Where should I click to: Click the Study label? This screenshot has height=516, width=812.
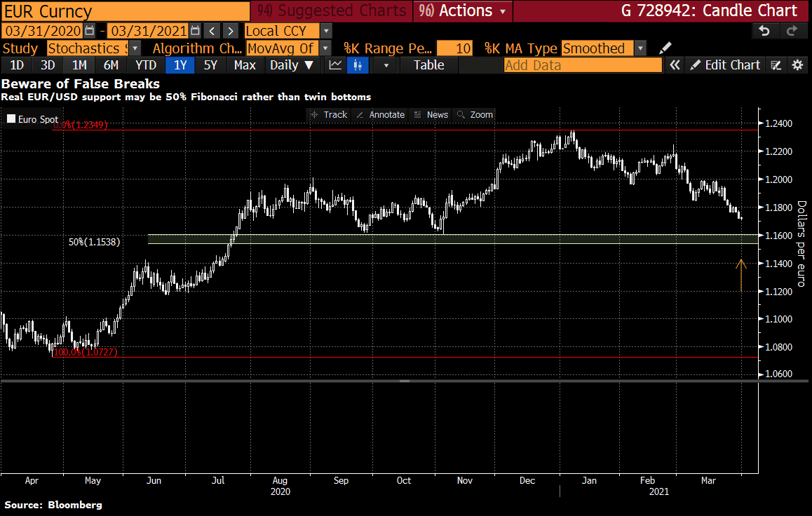point(20,48)
